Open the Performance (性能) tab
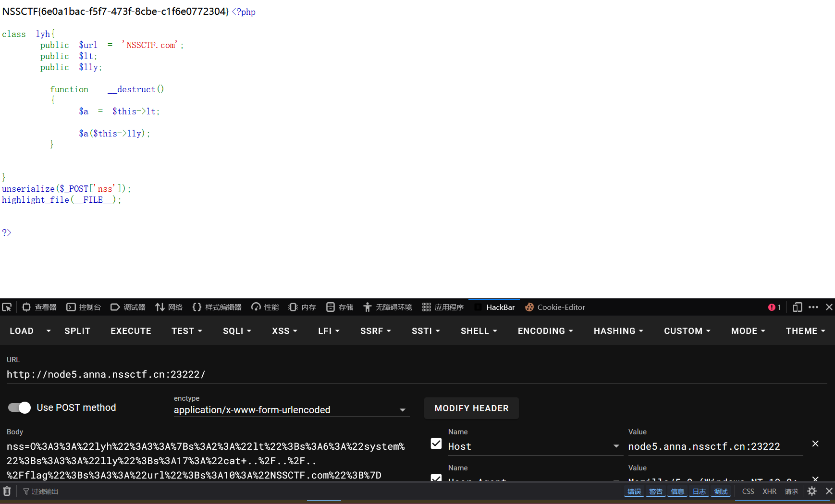Viewport: 835px width, 504px height. click(265, 307)
